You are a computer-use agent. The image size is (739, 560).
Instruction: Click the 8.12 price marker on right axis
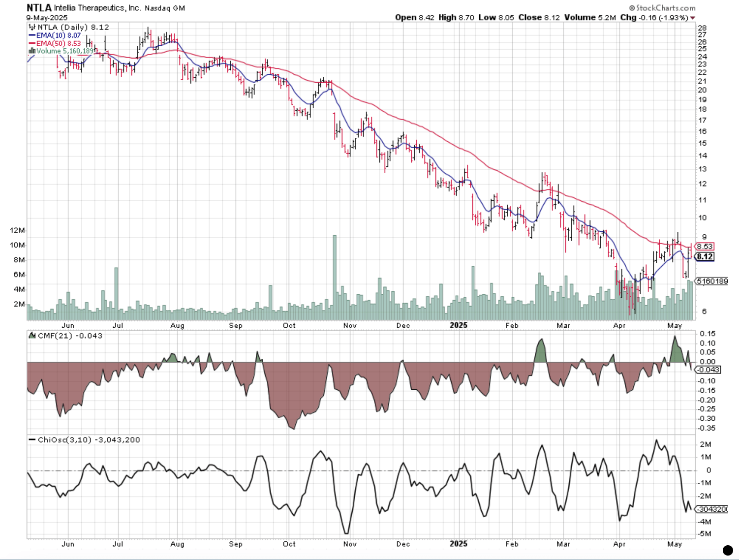[705, 256]
